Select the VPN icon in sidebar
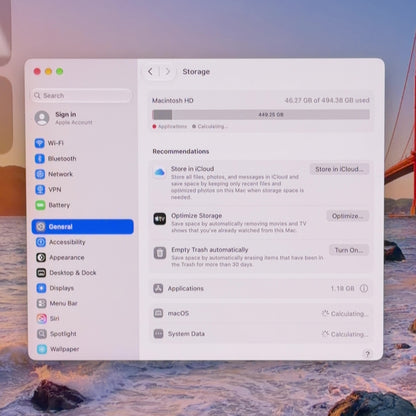This screenshot has width=416, height=416. point(40,189)
